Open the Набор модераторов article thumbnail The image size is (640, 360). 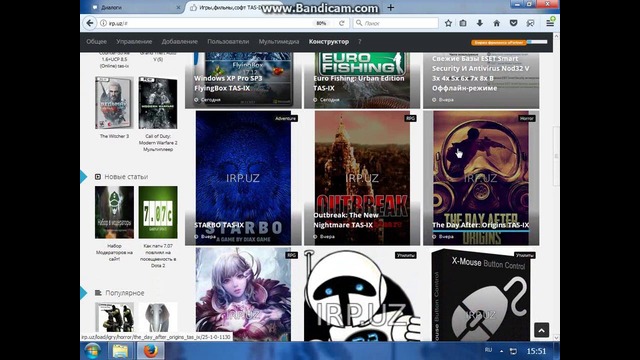[114, 212]
